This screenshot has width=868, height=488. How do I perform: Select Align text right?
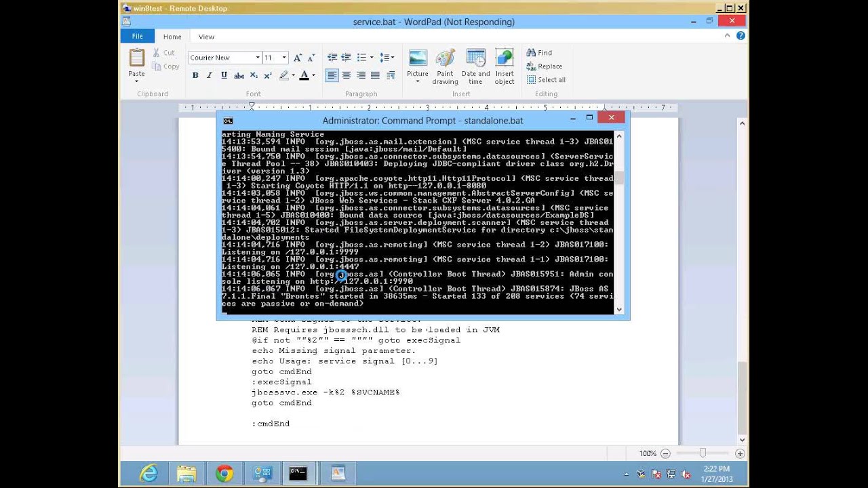361,75
